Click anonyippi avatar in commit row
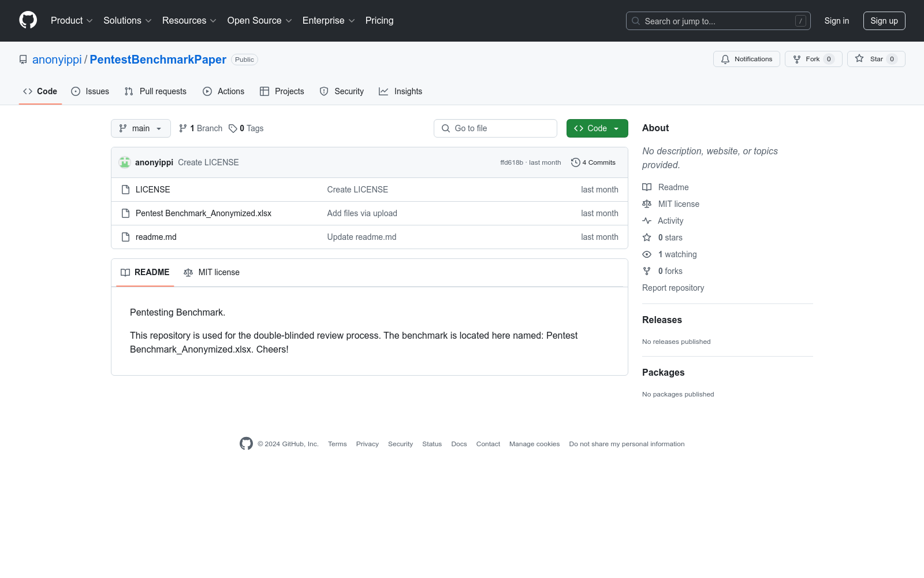The image size is (924, 578). tap(125, 162)
